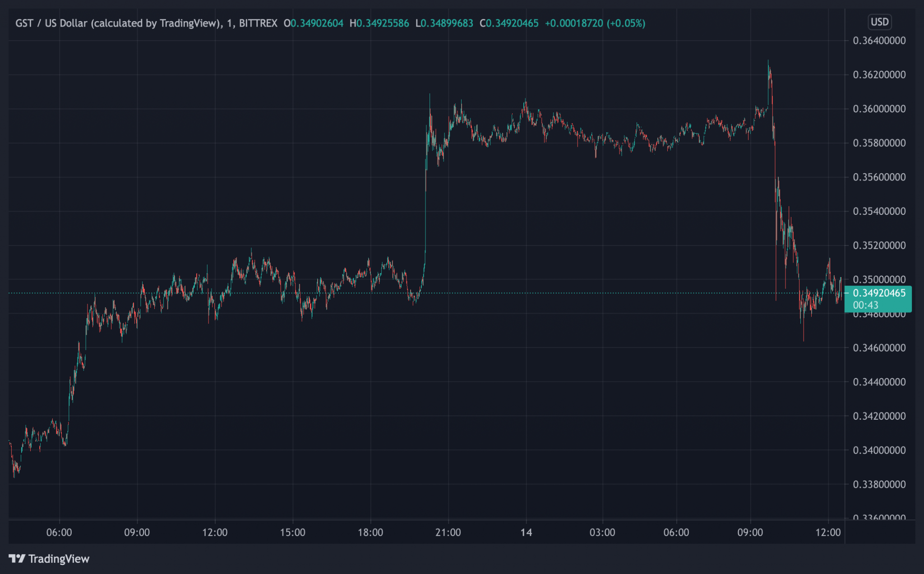Screen dimensions: 924x574
Task: Click the TradingView logo icon
Action: click(17, 559)
